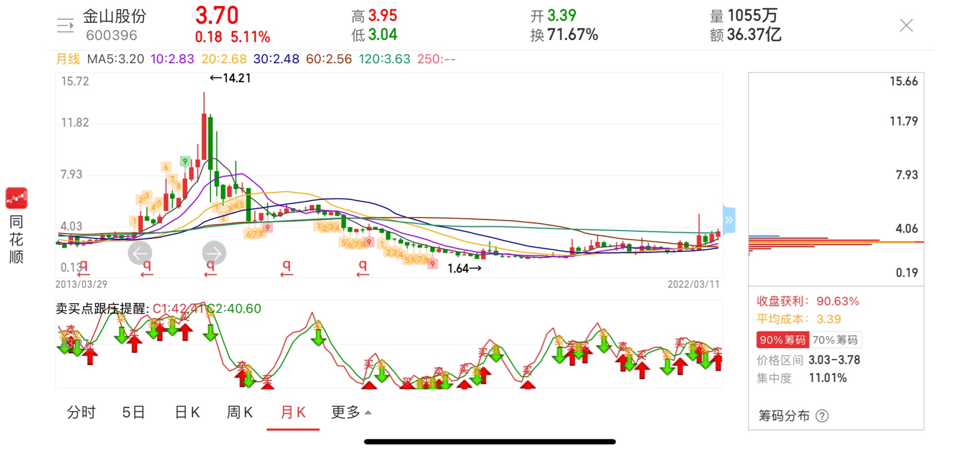Select the 月K chart tab
Viewport: 980px width, 453px height.
293,412
